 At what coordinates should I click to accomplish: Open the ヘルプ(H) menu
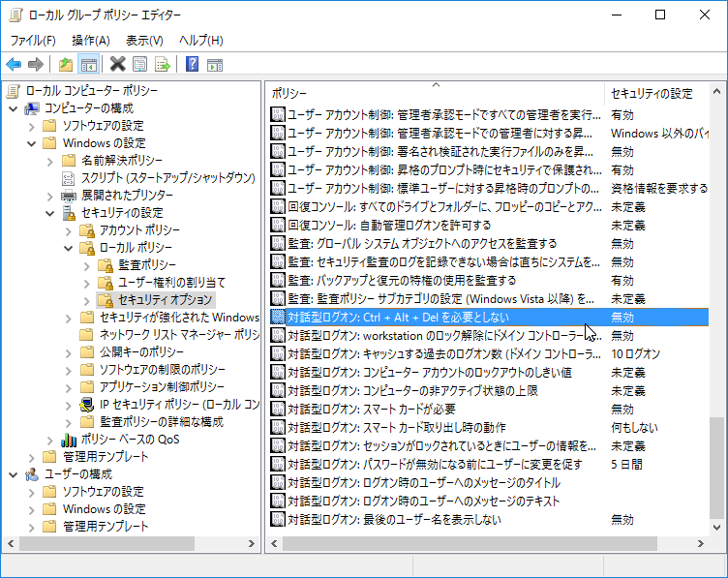pyautogui.click(x=201, y=41)
